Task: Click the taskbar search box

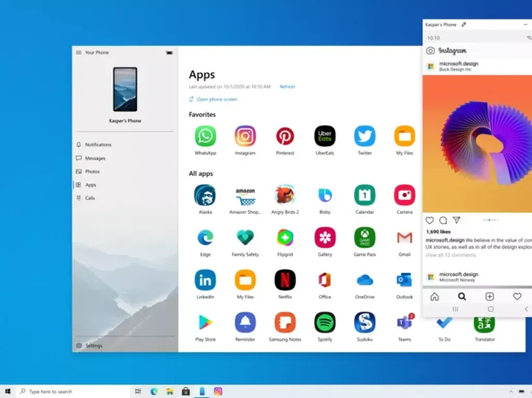Action: click(x=72, y=391)
